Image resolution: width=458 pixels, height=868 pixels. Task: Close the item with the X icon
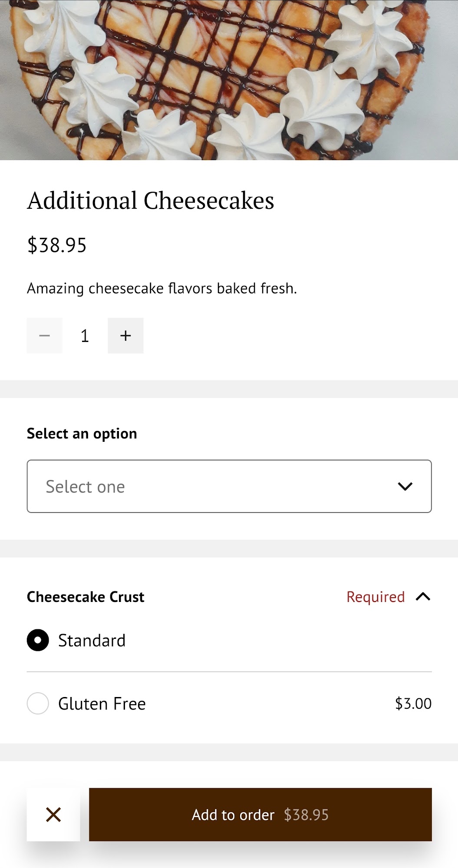pos(53,815)
